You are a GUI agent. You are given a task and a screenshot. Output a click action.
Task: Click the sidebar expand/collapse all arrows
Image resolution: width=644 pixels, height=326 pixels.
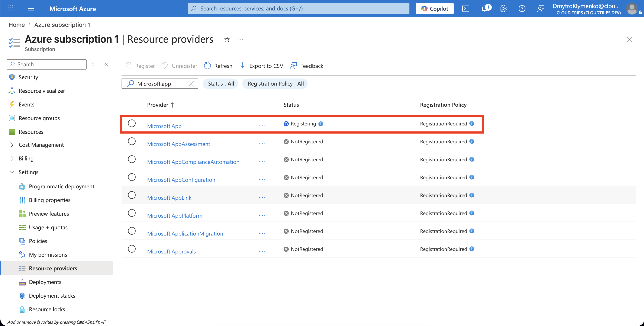[93, 64]
